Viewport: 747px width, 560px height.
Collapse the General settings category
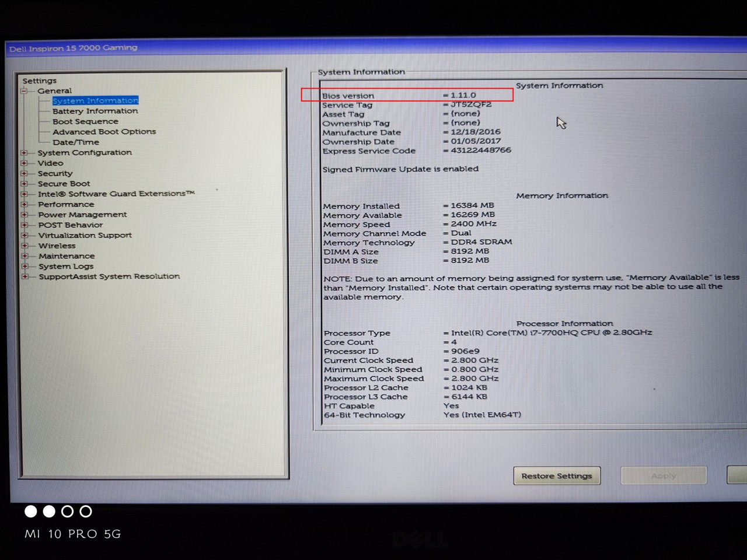coord(24,90)
